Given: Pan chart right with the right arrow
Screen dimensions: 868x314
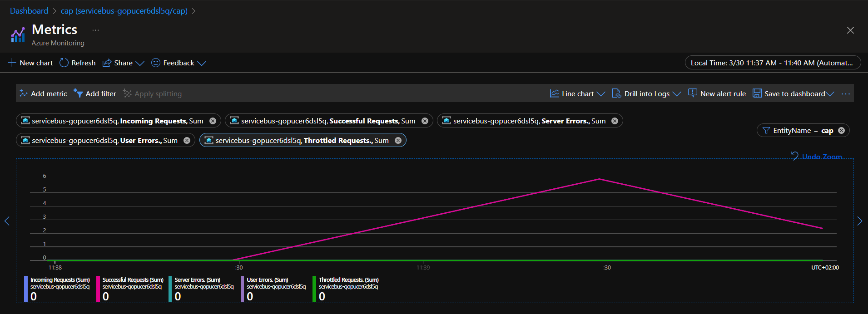Looking at the screenshot, I should tap(859, 221).
